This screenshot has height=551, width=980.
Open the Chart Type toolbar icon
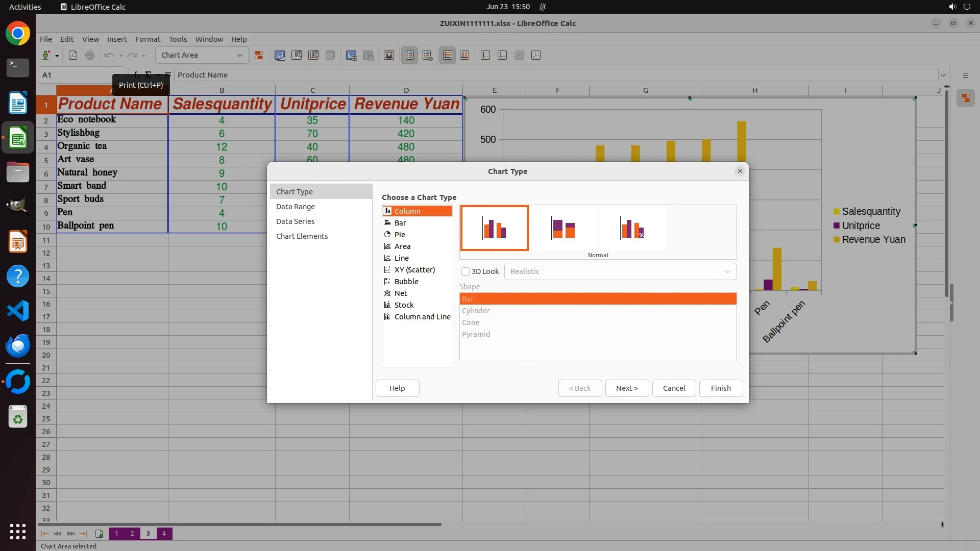[x=280, y=55]
